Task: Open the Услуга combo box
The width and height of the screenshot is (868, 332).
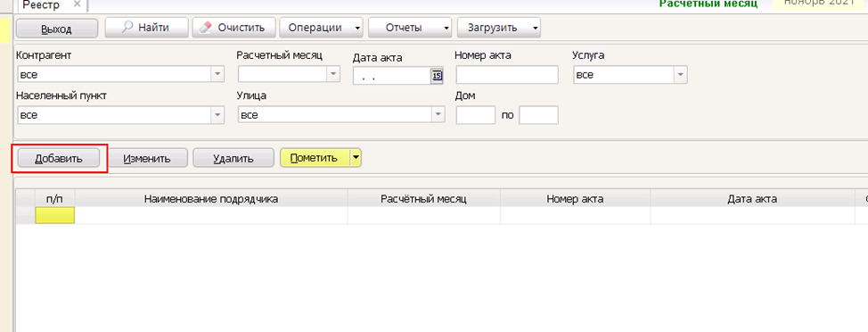Action: coord(680,74)
